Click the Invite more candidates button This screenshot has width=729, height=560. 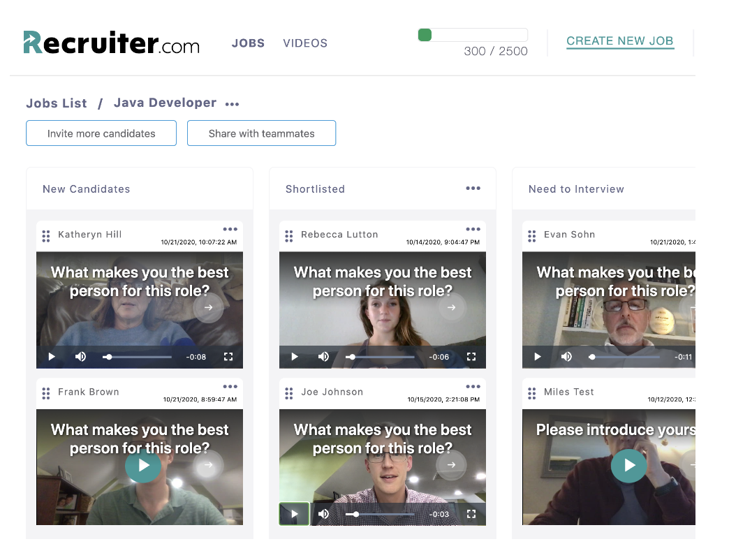101,133
